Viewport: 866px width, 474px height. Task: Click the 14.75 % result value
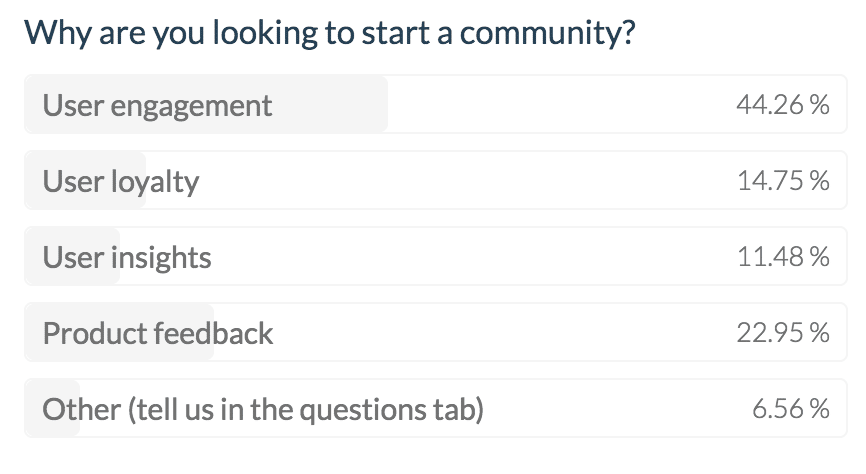782,181
